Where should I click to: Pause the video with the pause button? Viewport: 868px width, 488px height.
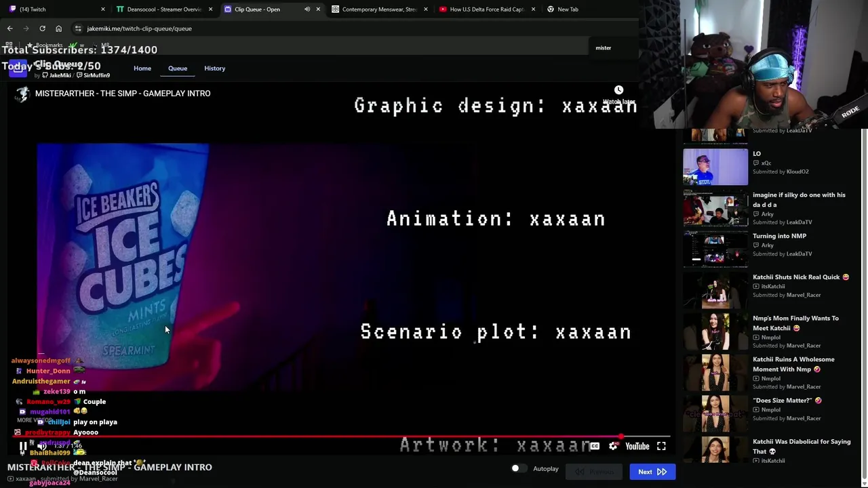(23, 447)
